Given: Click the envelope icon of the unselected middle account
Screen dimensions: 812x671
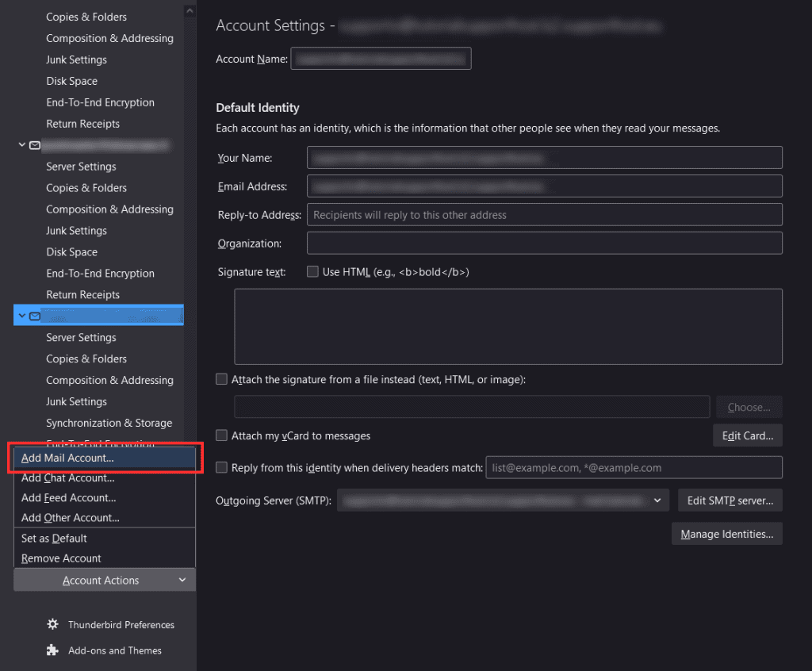Looking at the screenshot, I should coord(35,145).
